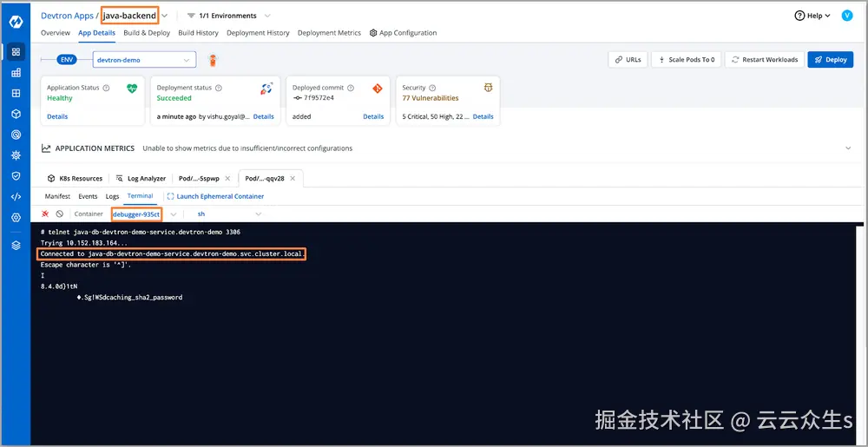
Task: Click the green heart Application Status icon
Action: coord(132,89)
